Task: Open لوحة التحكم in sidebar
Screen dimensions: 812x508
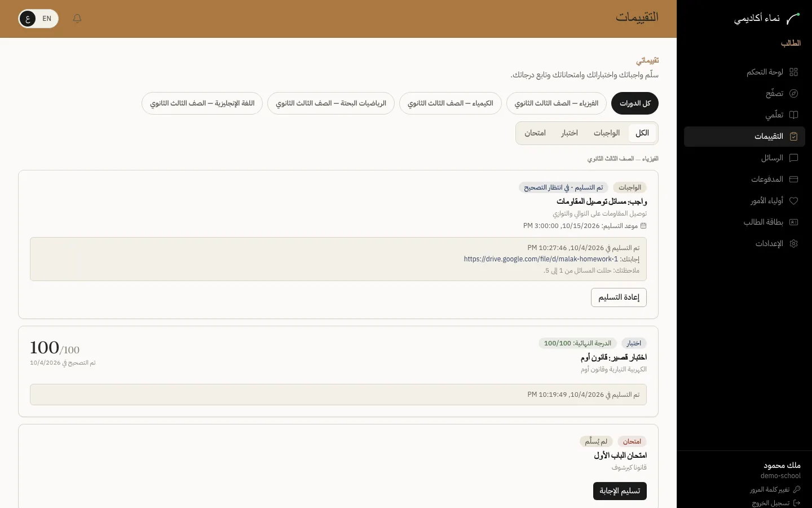Action: click(x=744, y=72)
